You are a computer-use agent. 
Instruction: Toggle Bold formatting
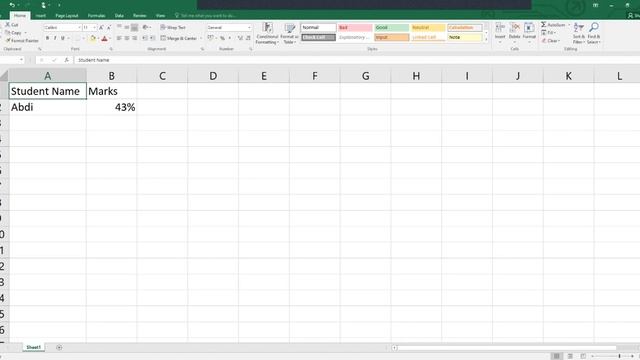[47, 38]
